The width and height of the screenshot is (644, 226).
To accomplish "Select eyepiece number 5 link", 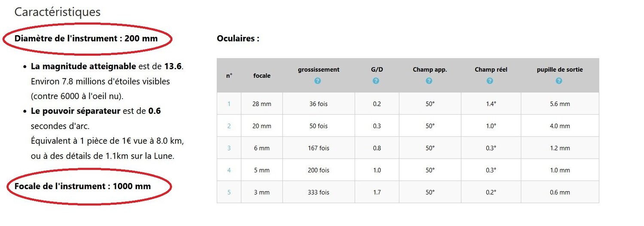I will pos(229,193).
